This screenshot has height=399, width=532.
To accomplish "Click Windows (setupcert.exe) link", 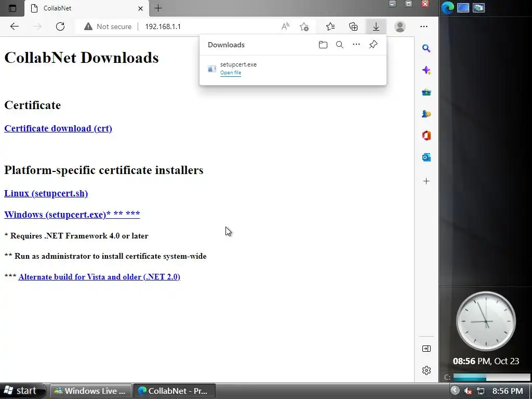I will (x=72, y=215).
